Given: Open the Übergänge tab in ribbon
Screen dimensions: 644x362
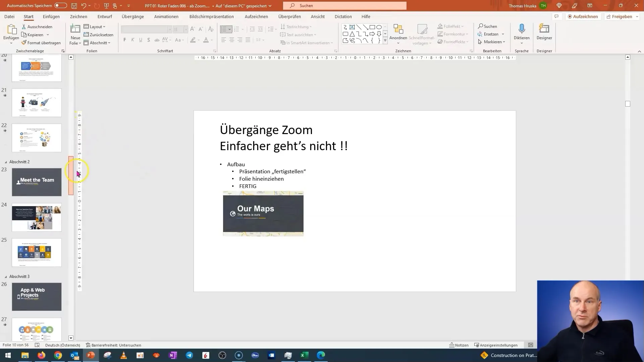Looking at the screenshot, I should tap(133, 17).
